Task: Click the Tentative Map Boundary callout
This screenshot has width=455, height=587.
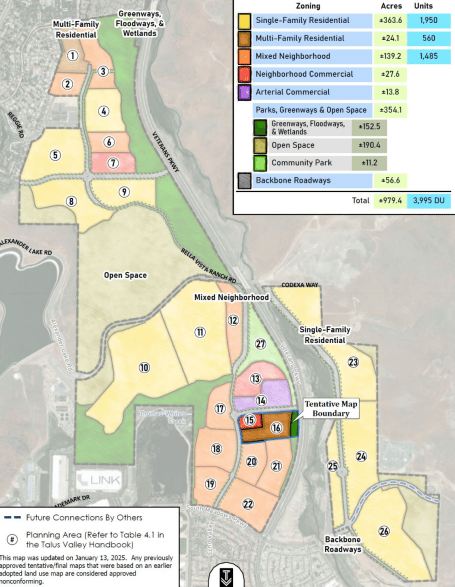Action: point(331,408)
